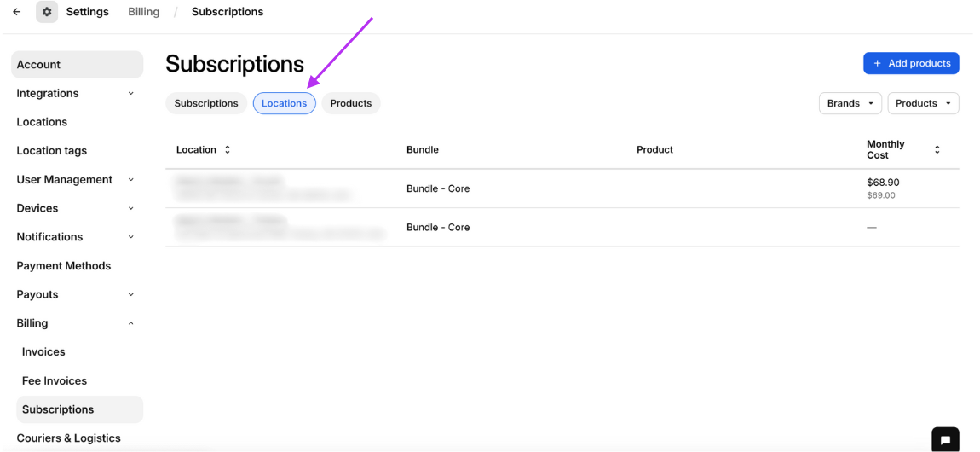Screen dimensions: 980x452
Task: Expand the User Management sidebar section
Action: (130, 179)
